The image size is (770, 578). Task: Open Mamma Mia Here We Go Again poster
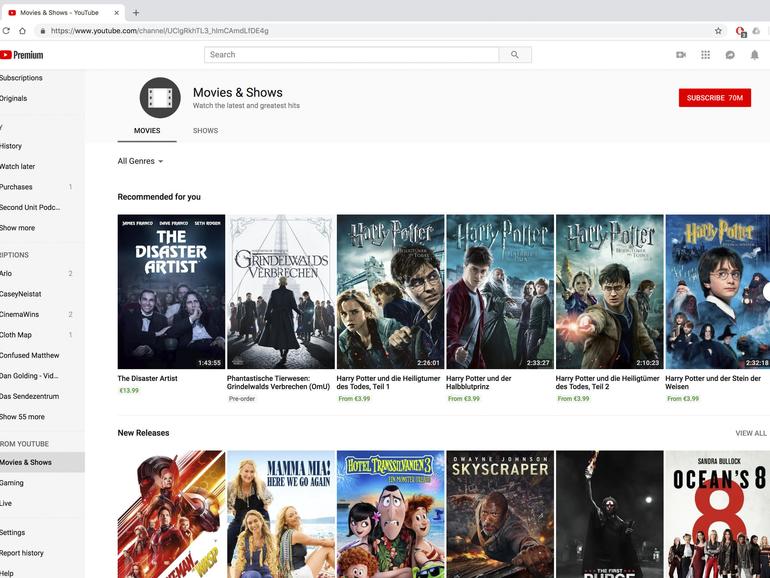click(281, 514)
